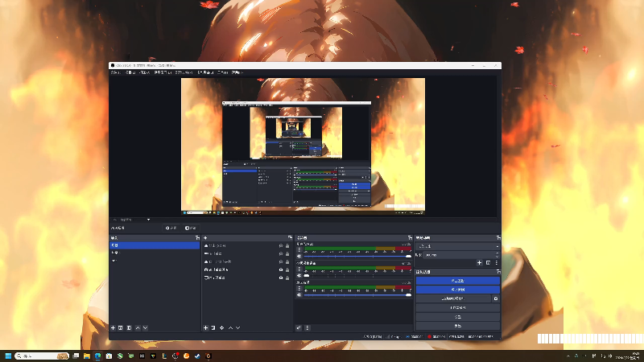
Task: Open options dots for the second mixer channel
Action: tap(299, 269)
